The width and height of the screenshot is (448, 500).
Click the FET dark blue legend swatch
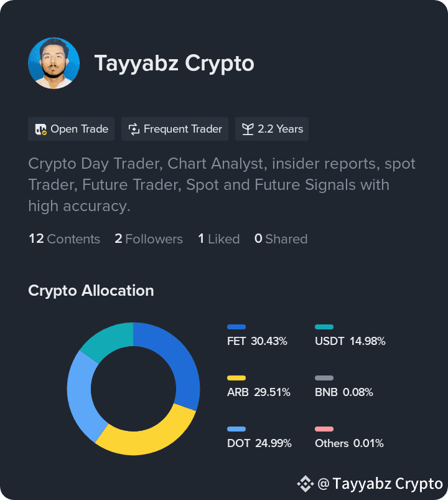(236, 327)
